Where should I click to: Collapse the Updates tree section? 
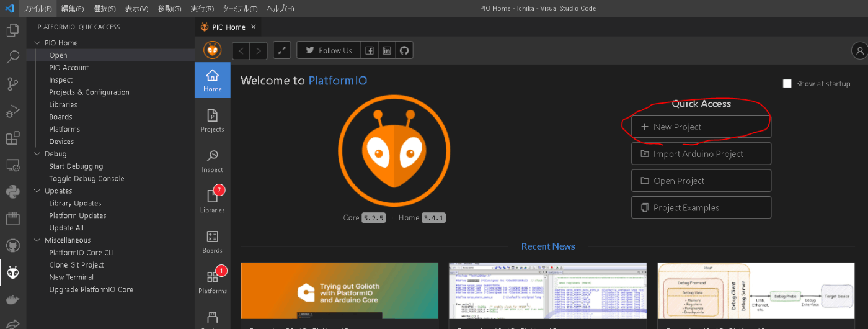37,191
